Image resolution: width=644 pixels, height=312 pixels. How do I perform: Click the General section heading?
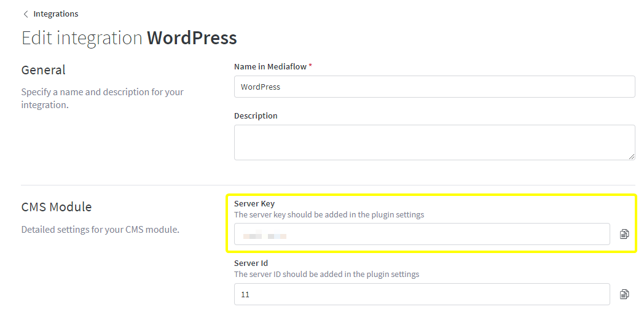[44, 70]
